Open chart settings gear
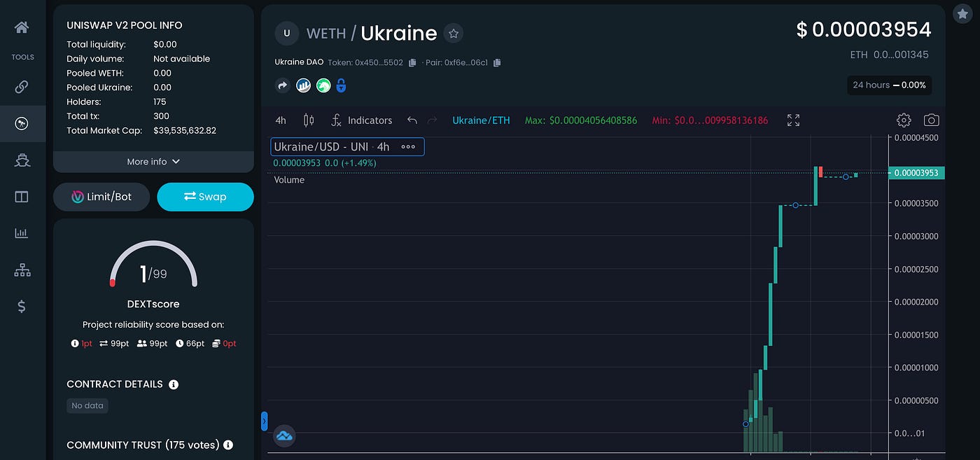The height and width of the screenshot is (460, 980). point(904,120)
